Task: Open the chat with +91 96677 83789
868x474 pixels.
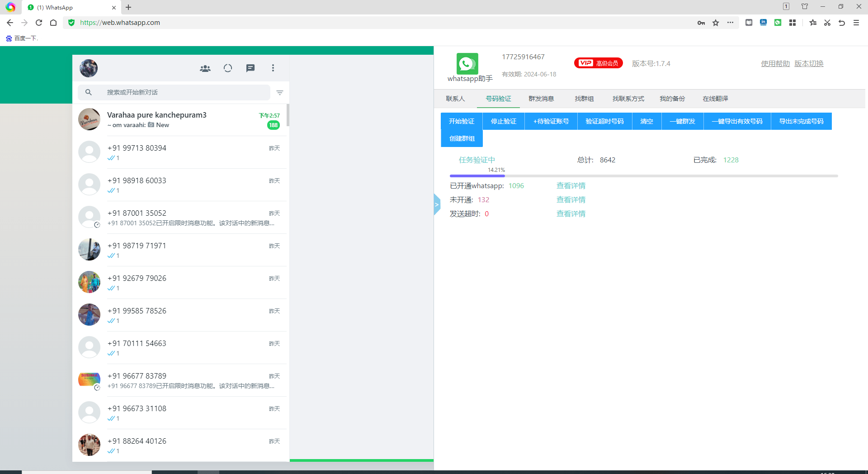Action: click(181, 380)
